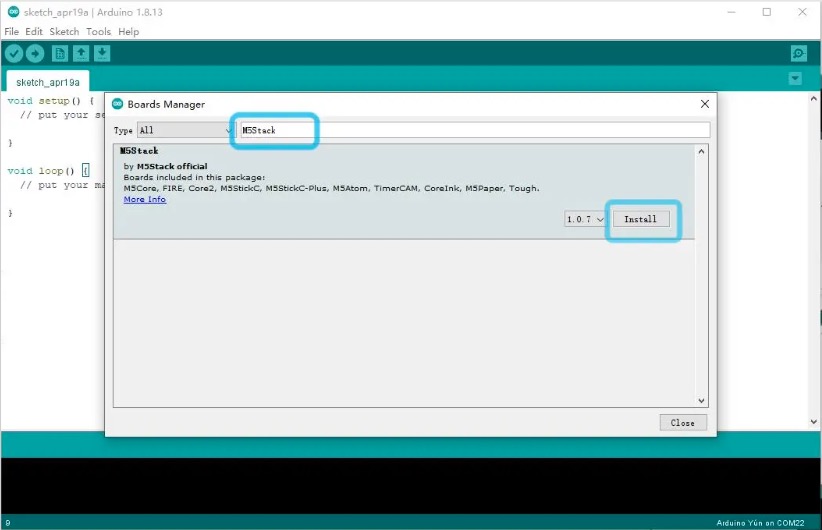Image resolution: width=822 pixels, height=530 pixels.
Task: Click the Boards Manager X button
Action: pos(705,104)
